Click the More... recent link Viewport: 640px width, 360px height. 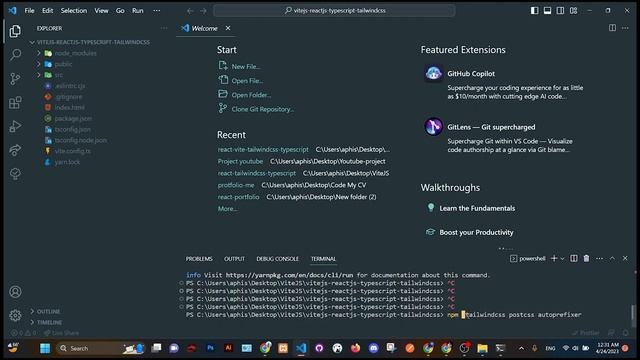coord(227,209)
